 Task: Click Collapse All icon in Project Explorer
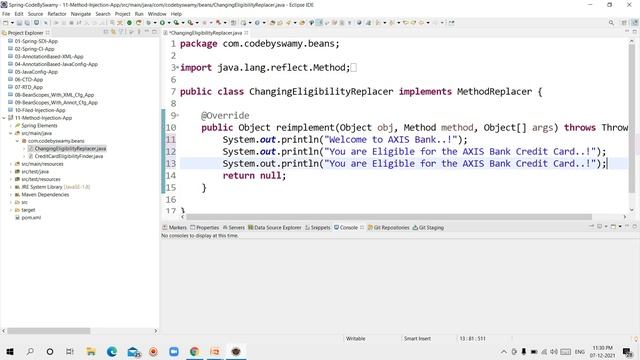tap(106, 32)
